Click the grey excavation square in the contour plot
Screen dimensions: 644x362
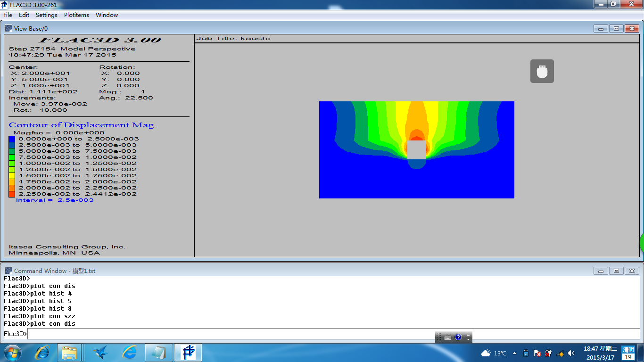pos(416,149)
